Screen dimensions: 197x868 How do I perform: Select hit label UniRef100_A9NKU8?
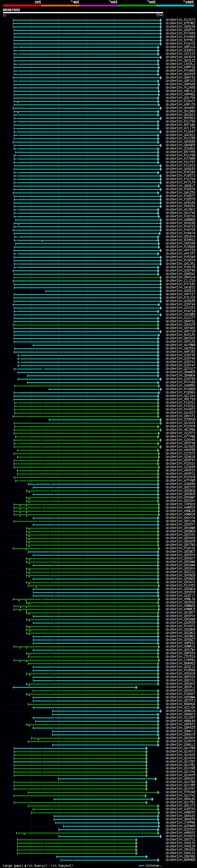180,515
